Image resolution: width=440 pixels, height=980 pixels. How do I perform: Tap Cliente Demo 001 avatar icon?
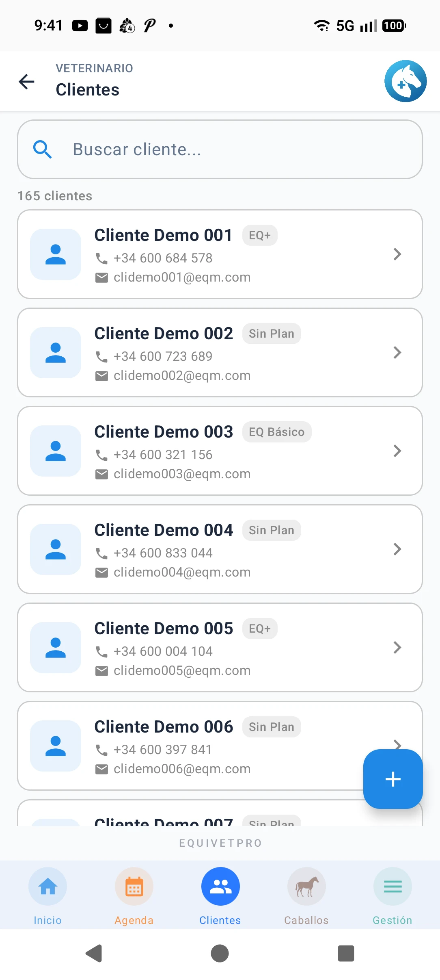coord(56,254)
